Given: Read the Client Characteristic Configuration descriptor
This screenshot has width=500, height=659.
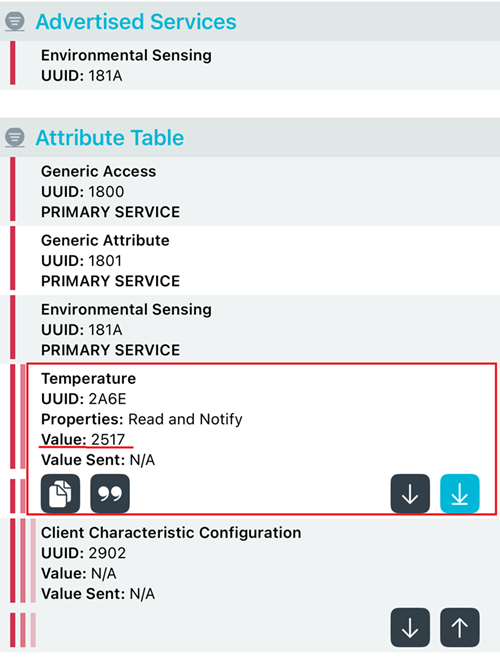Looking at the screenshot, I should 410,627.
